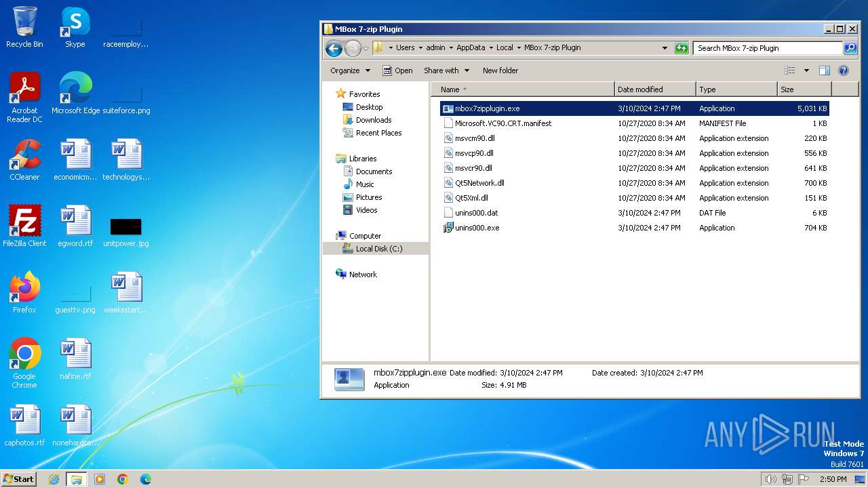
Task: Open the Organize dropdown menu
Action: tap(350, 70)
